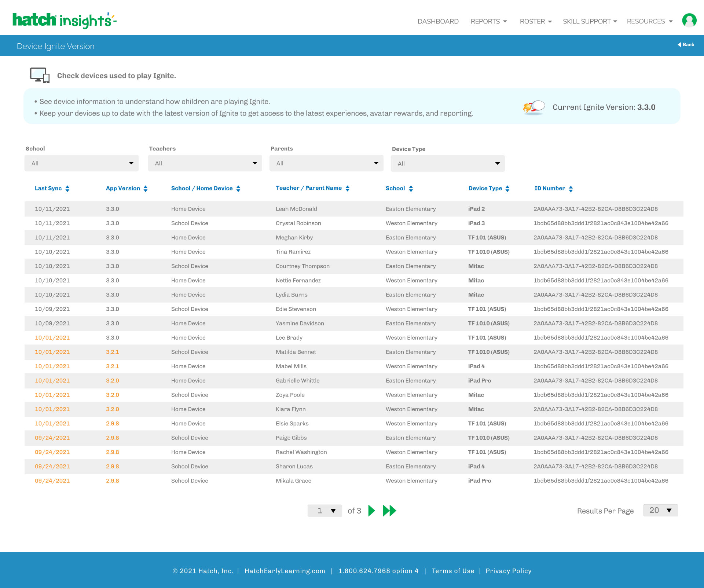
Task: Sort by ID Number arrows icon
Action: 571,189
